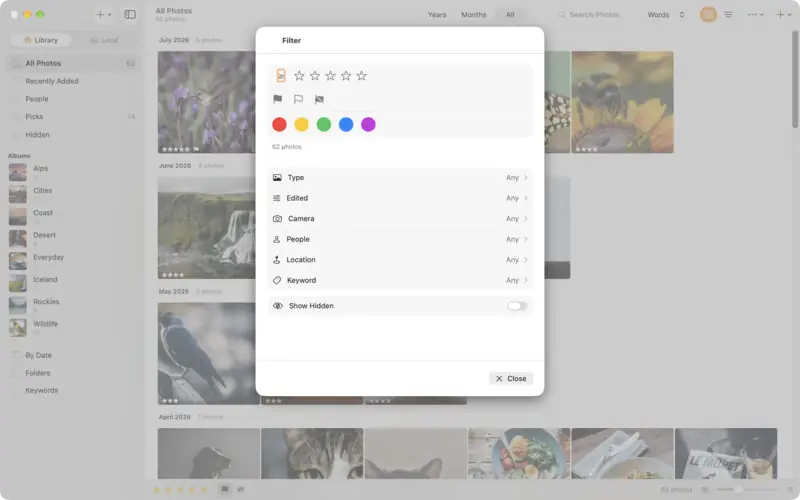Set filter to two stars rating
The height and width of the screenshot is (500, 800).
tap(315, 76)
